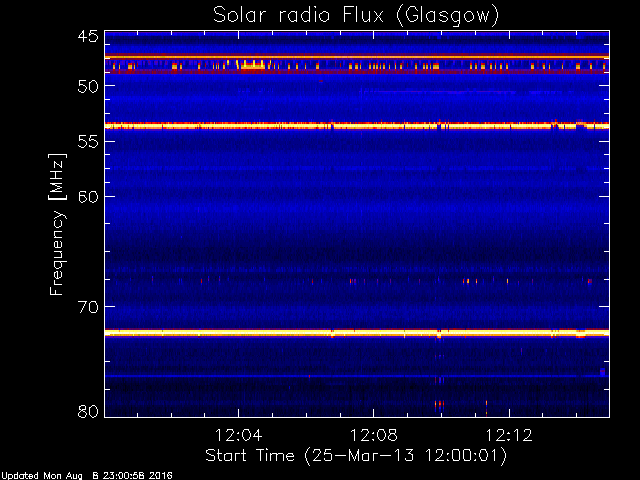Click the bright emission band near 53.5 MHz

coord(357,126)
